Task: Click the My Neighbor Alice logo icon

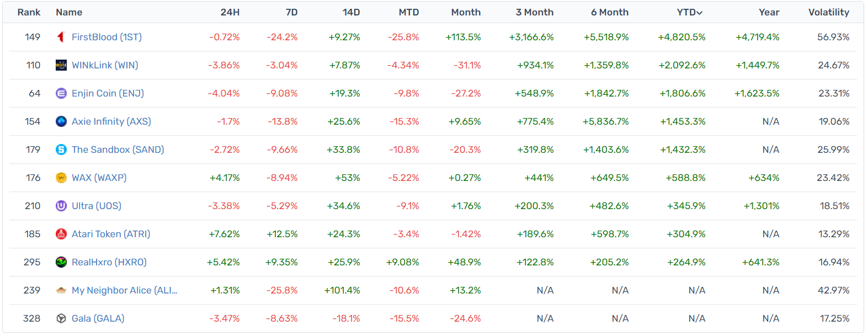Action: [x=61, y=290]
